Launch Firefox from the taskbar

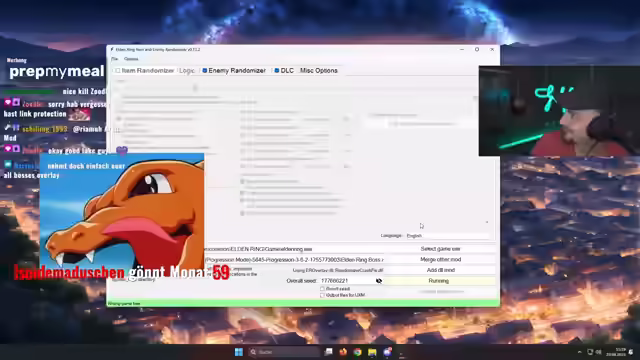343,352
